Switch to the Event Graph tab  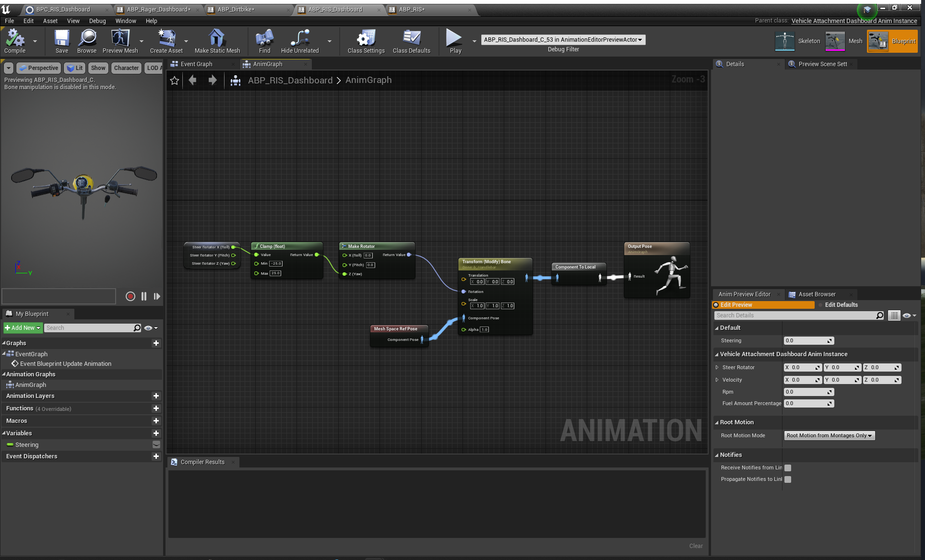197,64
